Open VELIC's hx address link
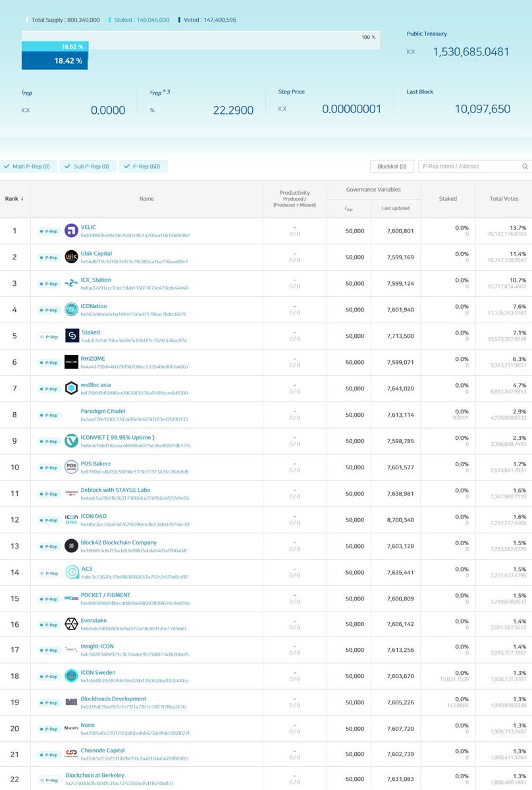Viewport: 532px width, 790px height. (x=135, y=235)
